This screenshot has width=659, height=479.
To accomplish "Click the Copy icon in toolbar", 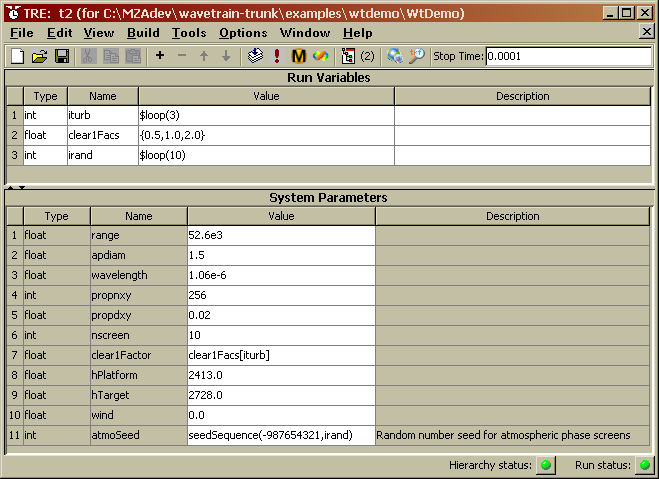I will [x=111, y=56].
